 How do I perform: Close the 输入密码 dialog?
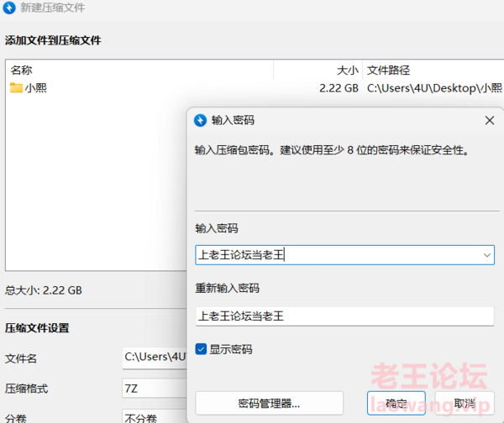pos(490,121)
